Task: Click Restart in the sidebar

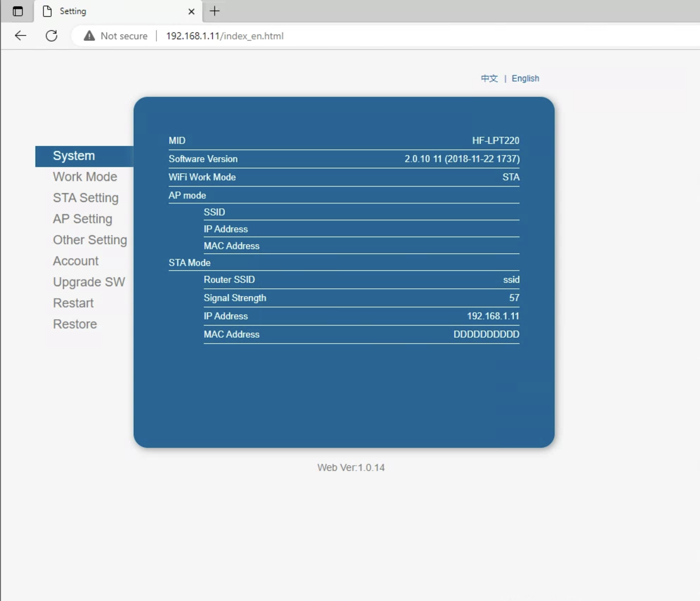Action: pyautogui.click(x=73, y=303)
